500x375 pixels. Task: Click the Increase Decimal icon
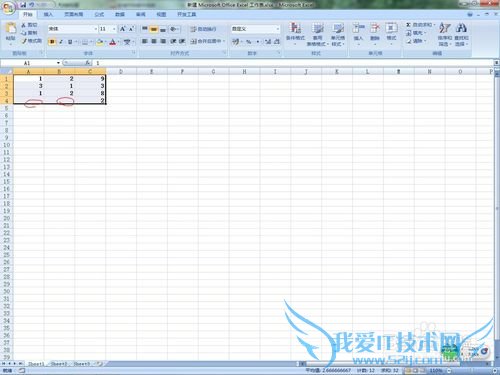tap(268, 41)
